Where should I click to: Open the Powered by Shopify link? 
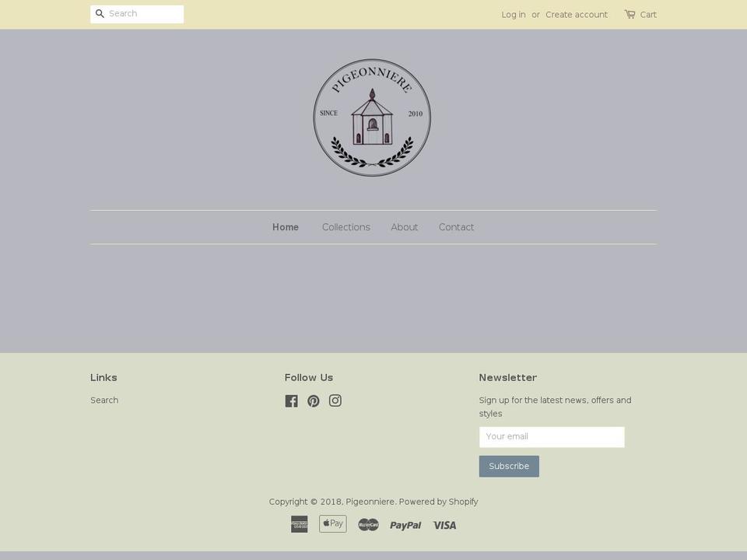[438, 502]
